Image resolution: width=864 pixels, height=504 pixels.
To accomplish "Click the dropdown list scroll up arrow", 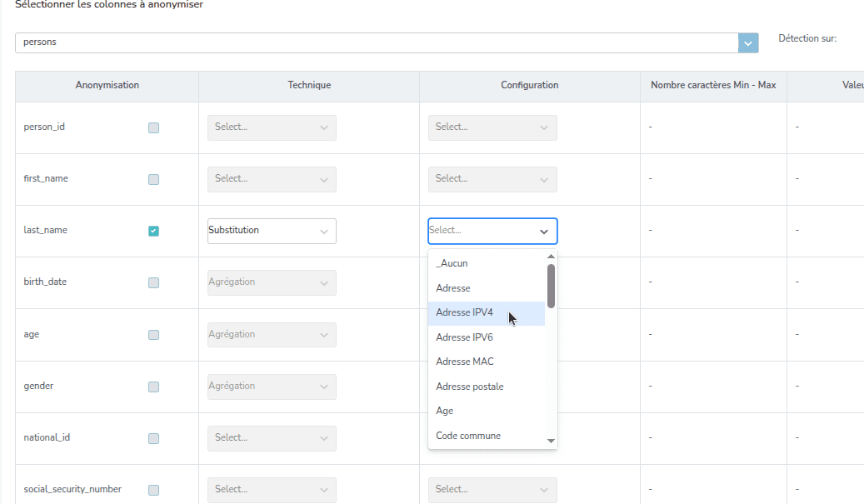I will pyautogui.click(x=551, y=257).
